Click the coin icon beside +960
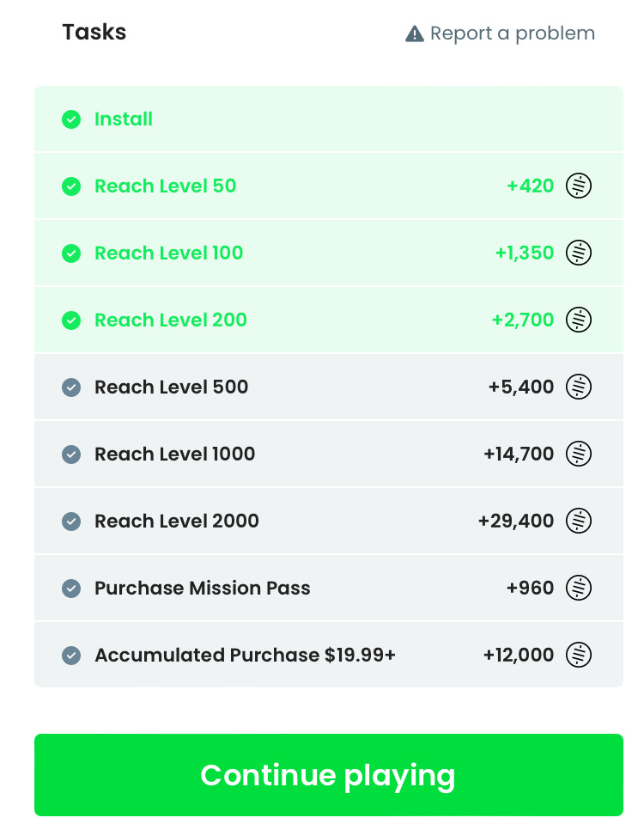The image size is (644, 836). [579, 588]
